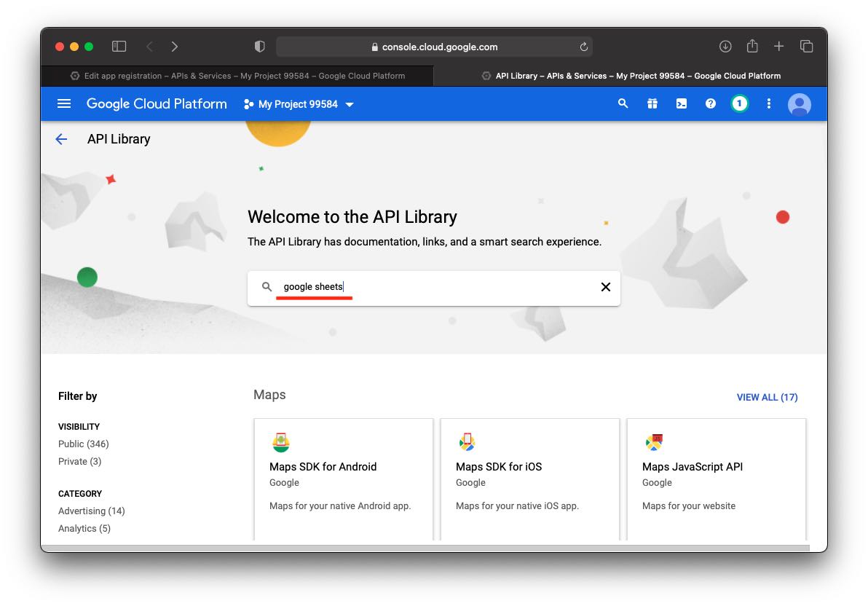868x606 pixels.
Task: Add a new Safari tab with plus
Action: coord(778,47)
